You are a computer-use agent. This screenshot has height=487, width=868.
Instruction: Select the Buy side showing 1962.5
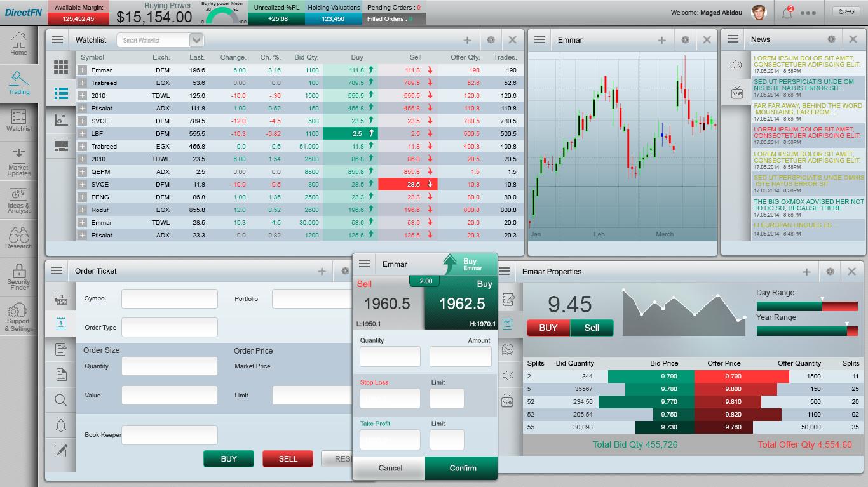[x=461, y=304]
